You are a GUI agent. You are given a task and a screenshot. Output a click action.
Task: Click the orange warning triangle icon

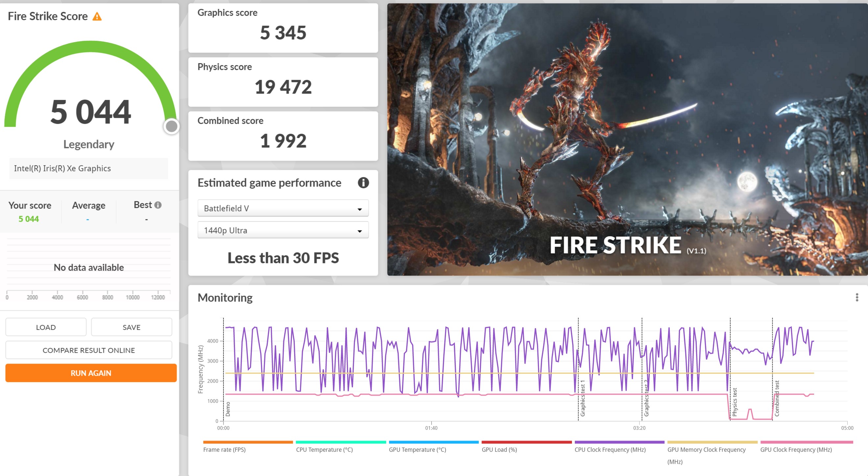[97, 16]
